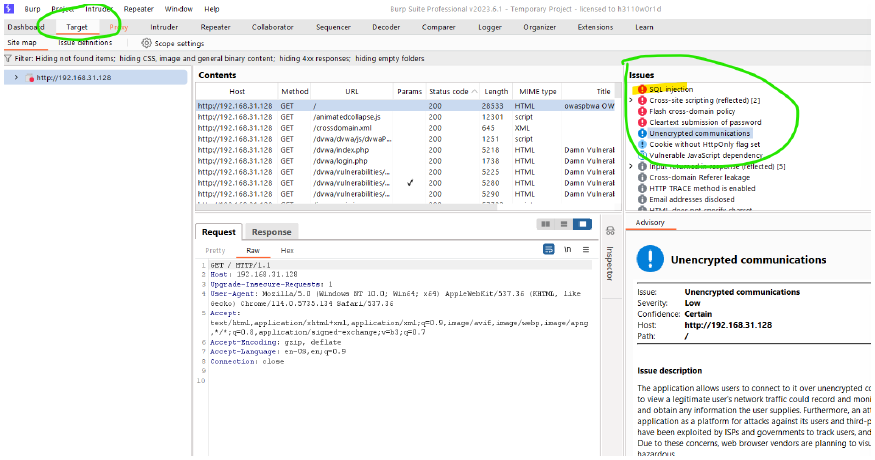Click info icon beside Email addresses disclosed

[642, 199]
